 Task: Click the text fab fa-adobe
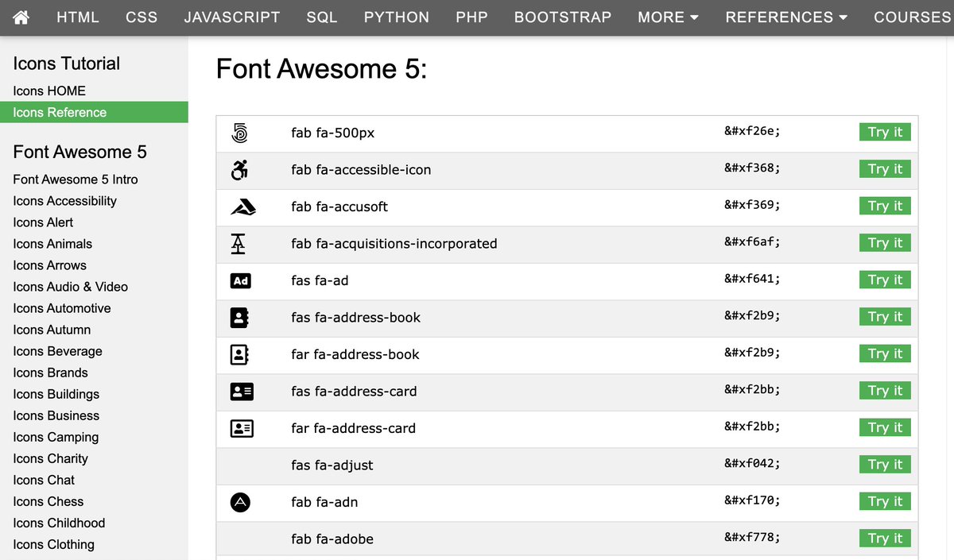(332, 539)
